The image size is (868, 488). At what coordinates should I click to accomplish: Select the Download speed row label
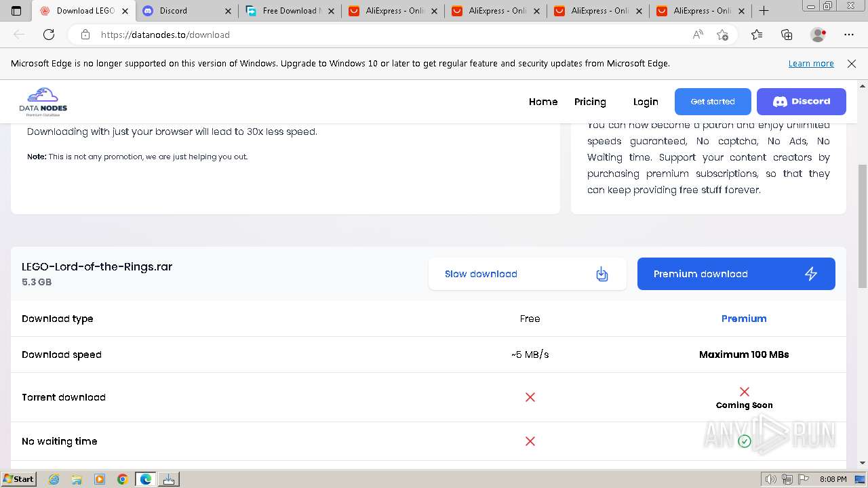62,354
